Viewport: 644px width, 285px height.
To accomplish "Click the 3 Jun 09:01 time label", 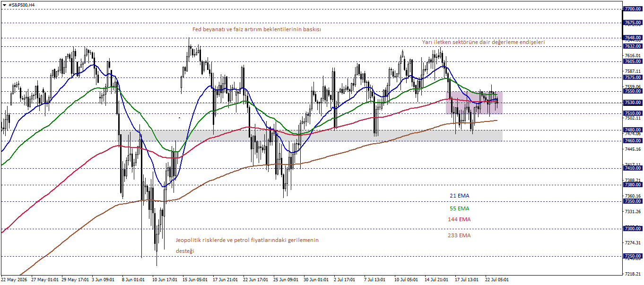I will tap(103, 280).
